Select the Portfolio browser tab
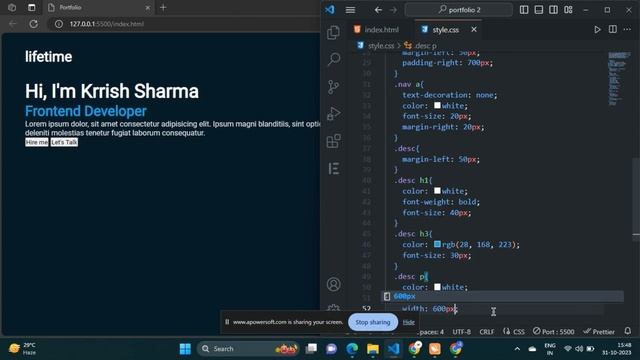This screenshot has width=640, height=360. (99, 7)
